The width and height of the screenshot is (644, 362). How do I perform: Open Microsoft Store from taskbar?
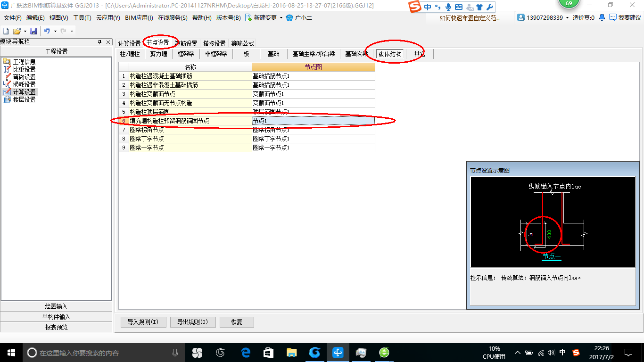tap(269, 352)
